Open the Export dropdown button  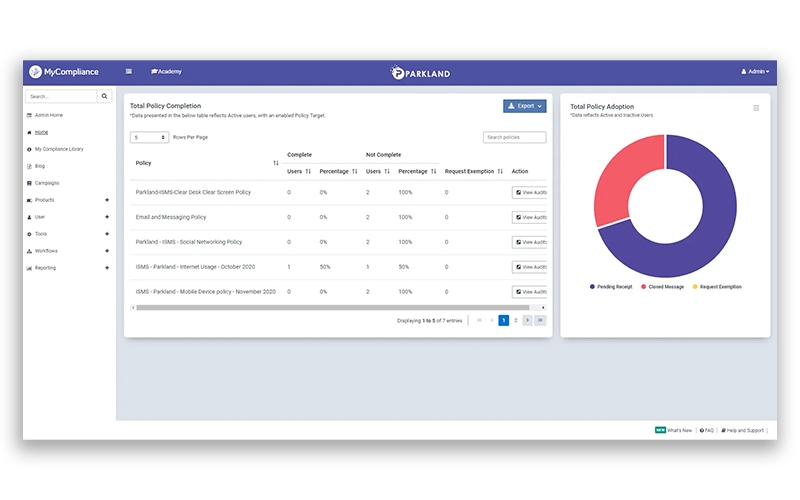pyautogui.click(x=524, y=106)
